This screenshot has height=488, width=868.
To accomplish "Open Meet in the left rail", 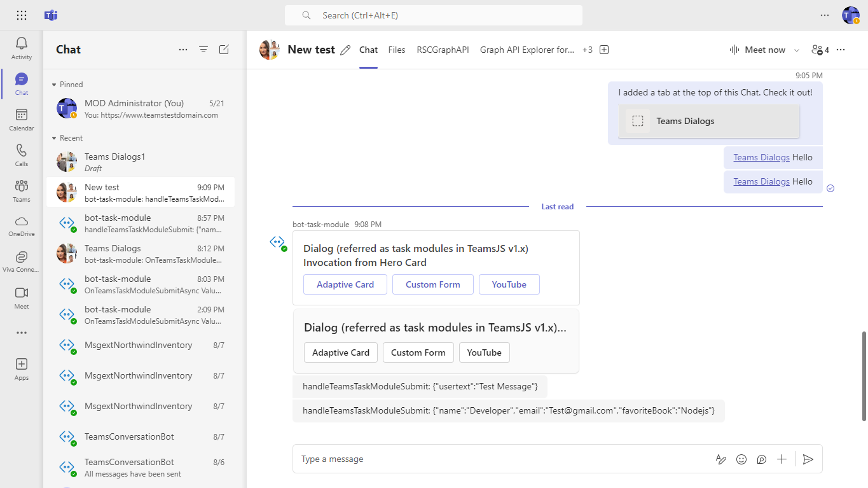I will (22, 298).
